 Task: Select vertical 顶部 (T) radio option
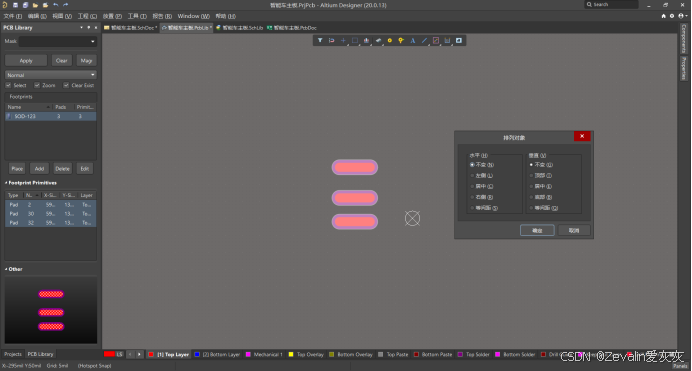[541, 176]
